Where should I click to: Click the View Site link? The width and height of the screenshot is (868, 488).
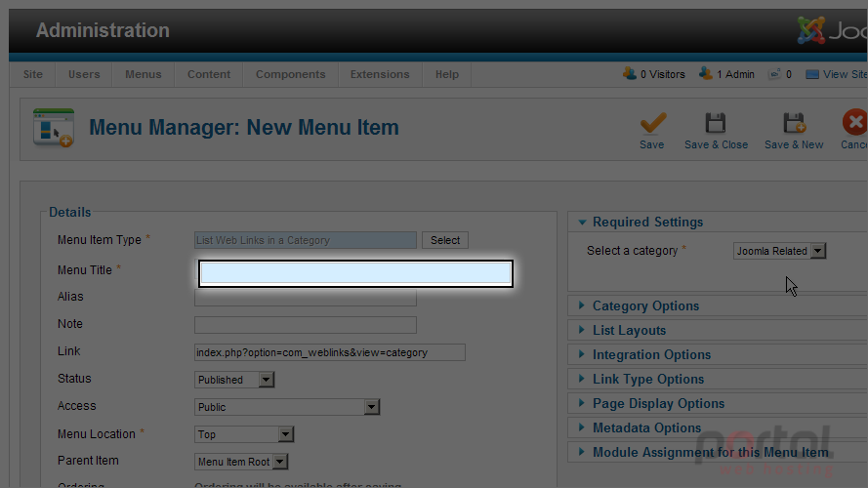coord(836,74)
